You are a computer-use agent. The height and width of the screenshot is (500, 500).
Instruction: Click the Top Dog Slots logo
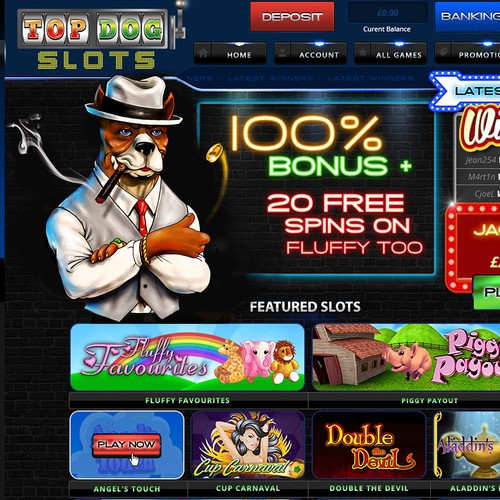click(x=93, y=40)
